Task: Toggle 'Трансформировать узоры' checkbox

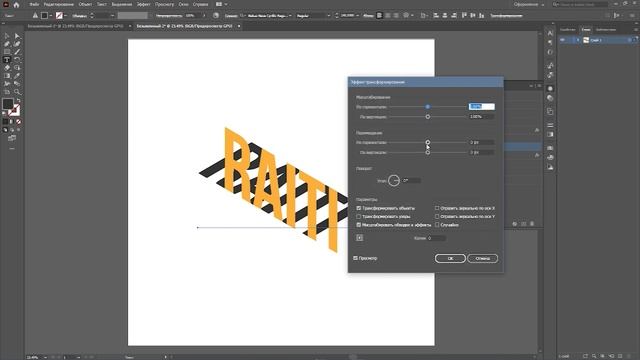Action: tap(359, 217)
